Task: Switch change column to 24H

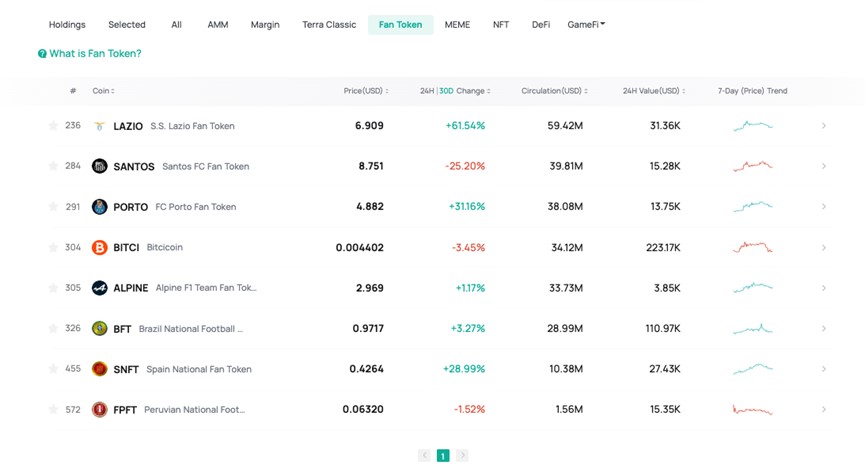Action: 427,91
